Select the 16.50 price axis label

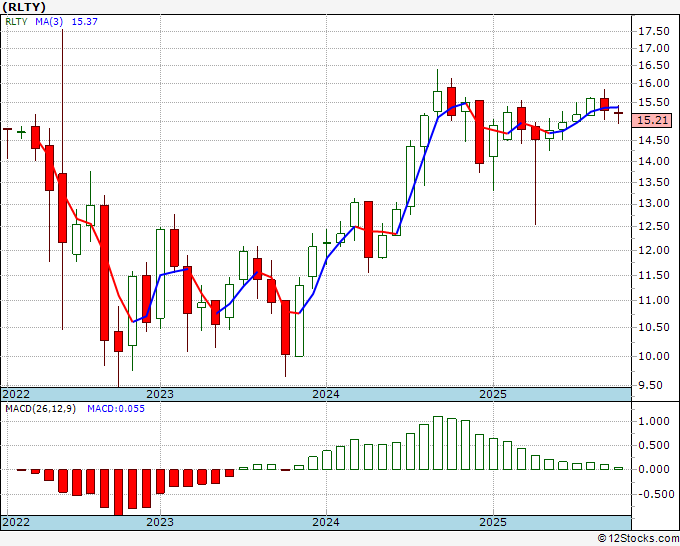pyautogui.click(x=654, y=65)
